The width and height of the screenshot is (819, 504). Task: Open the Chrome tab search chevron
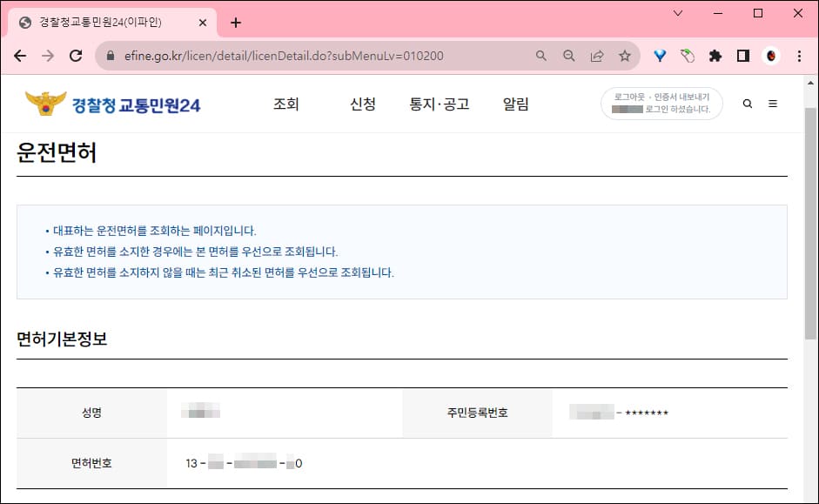(676, 13)
